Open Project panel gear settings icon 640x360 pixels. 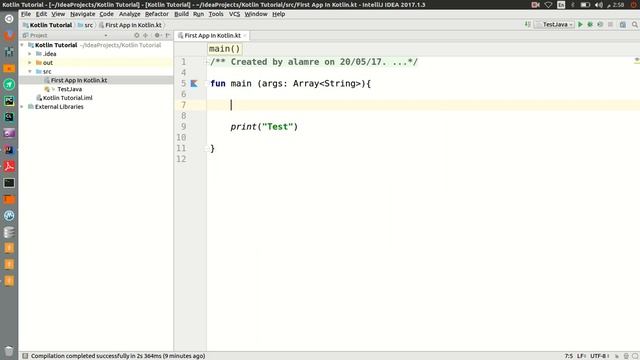point(157,36)
